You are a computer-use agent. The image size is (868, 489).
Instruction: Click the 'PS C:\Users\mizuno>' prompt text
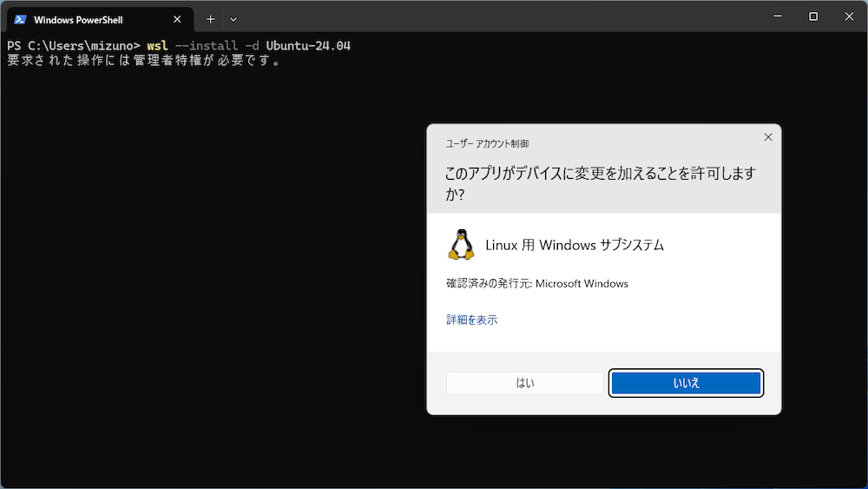click(74, 45)
